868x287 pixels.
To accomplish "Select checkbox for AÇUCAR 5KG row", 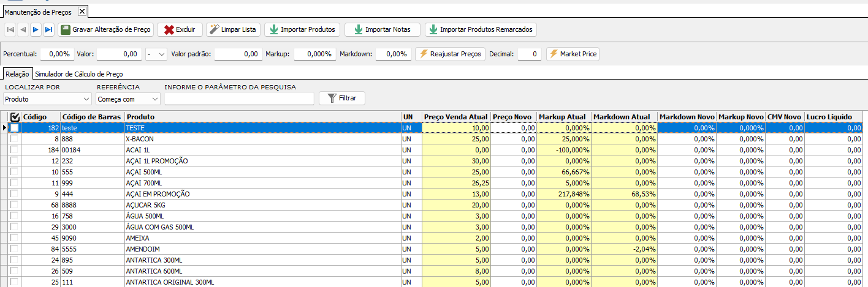I will click(15, 204).
